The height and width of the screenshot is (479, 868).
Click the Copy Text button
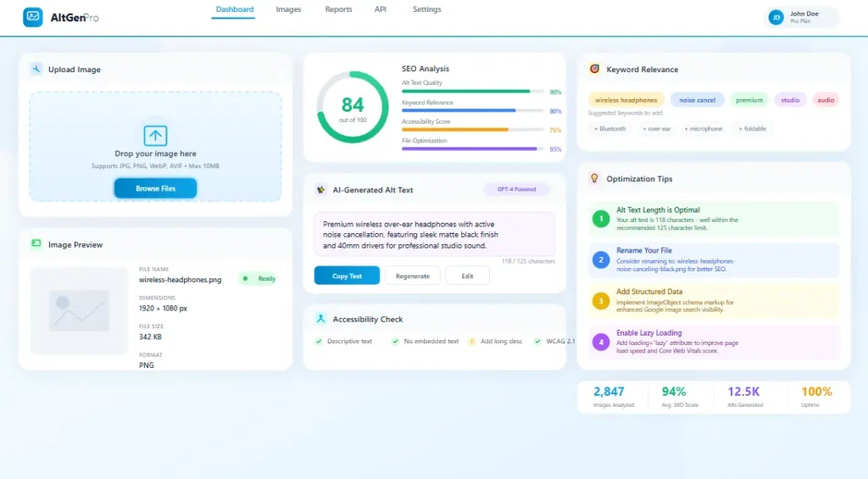[347, 276]
